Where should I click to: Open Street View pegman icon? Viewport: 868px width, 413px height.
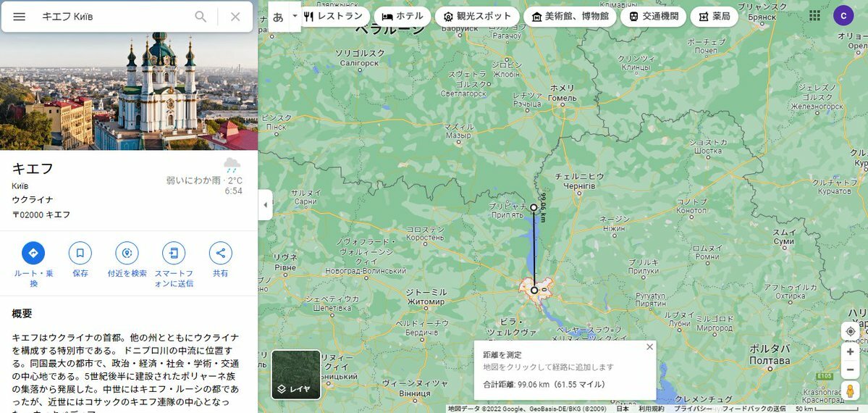click(x=851, y=391)
